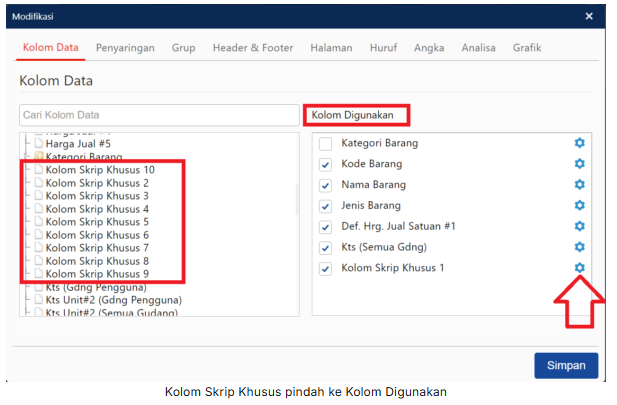Image resolution: width=617 pixels, height=405 pixels.
Task: Focus the Cari Kolom Data search field
Action: click(x=158, y=115)
